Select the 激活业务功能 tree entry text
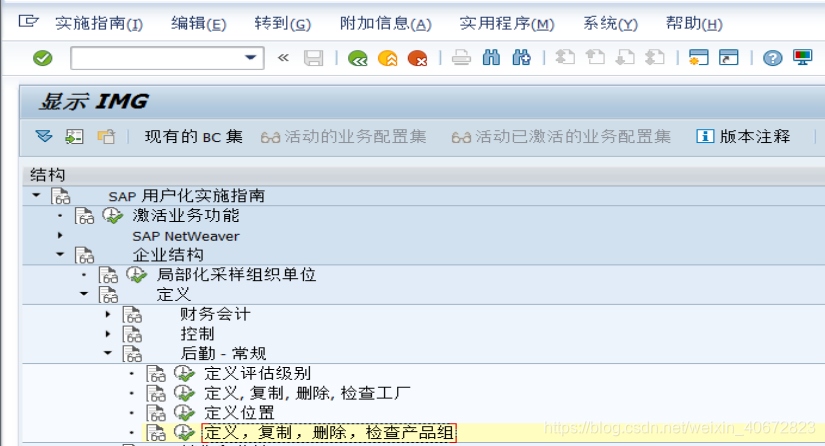 [186, 216]
